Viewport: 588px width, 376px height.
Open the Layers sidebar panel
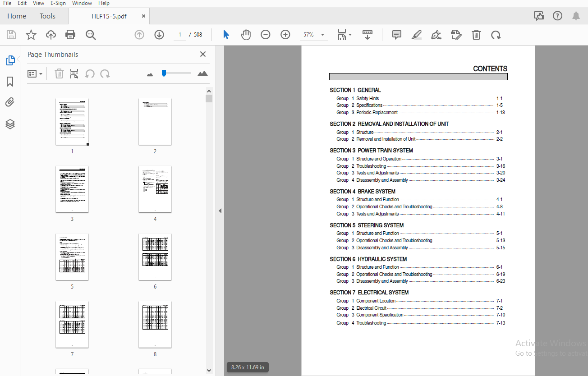(x=10, y=124)
